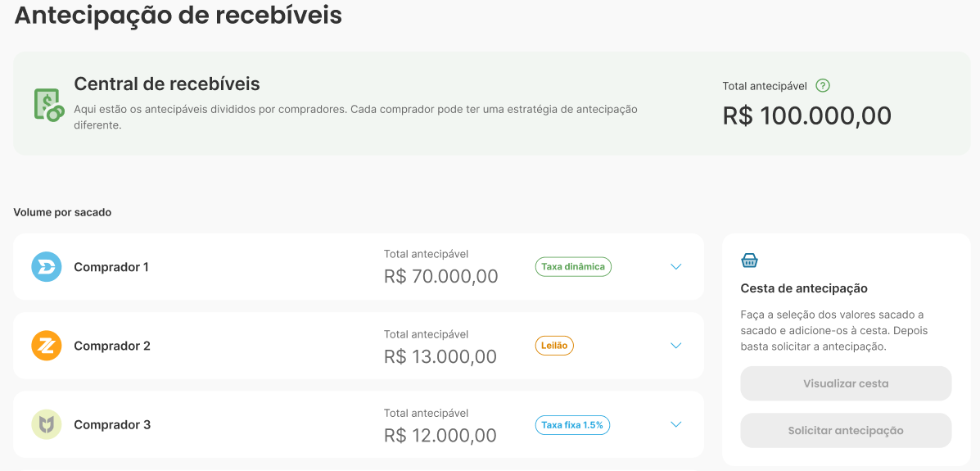This screenshot has height=471, width=980.
Task: Select the Comprador 3 name label
Action: [x=112, y=424]
